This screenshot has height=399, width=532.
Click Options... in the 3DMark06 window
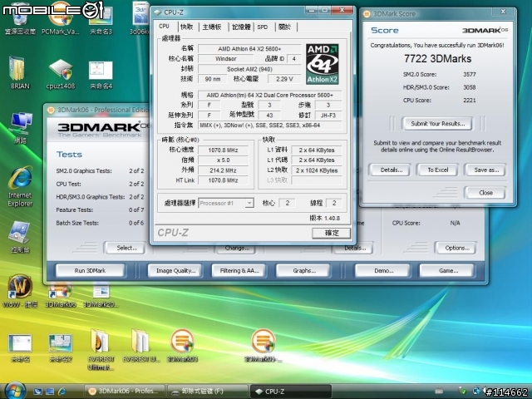pos(456,248)
